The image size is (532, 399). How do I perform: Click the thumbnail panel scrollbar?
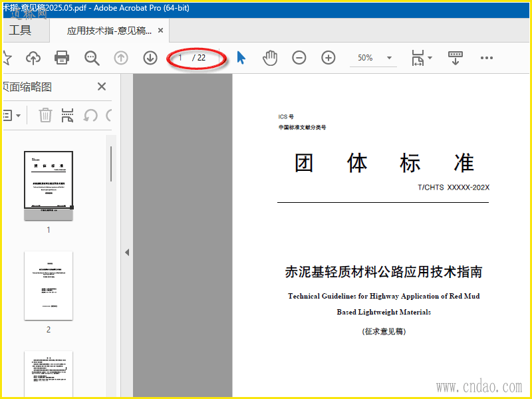coord(111,164)
